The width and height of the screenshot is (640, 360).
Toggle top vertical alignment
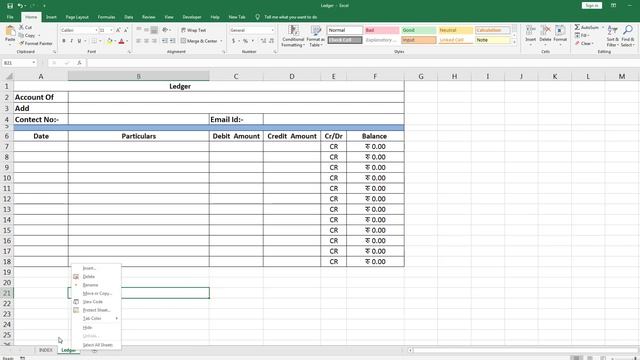coord(139,30)
